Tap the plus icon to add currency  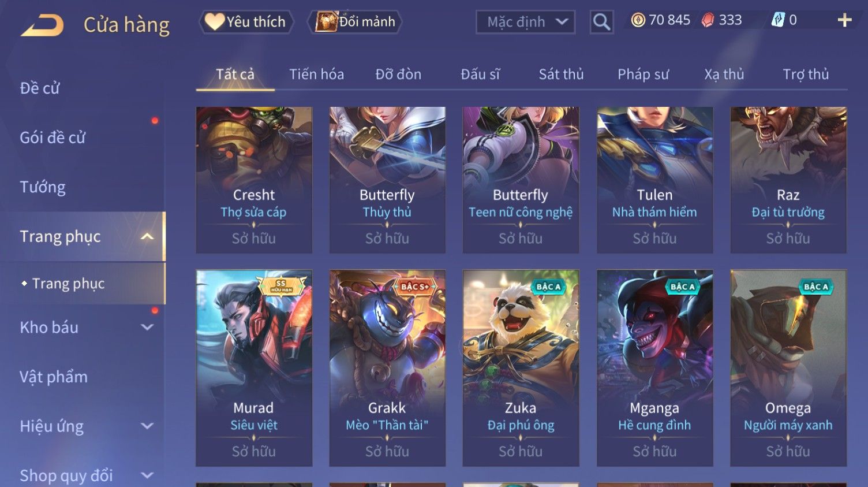844,20
